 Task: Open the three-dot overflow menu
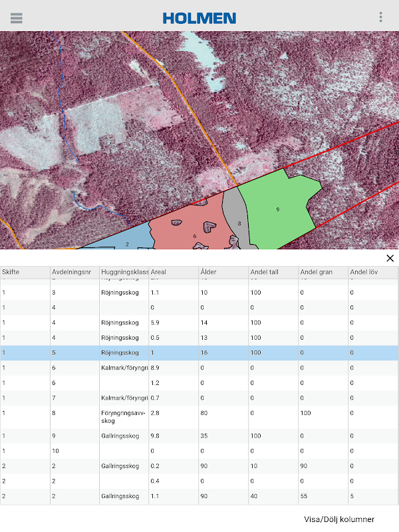click(x=380, y=17)
